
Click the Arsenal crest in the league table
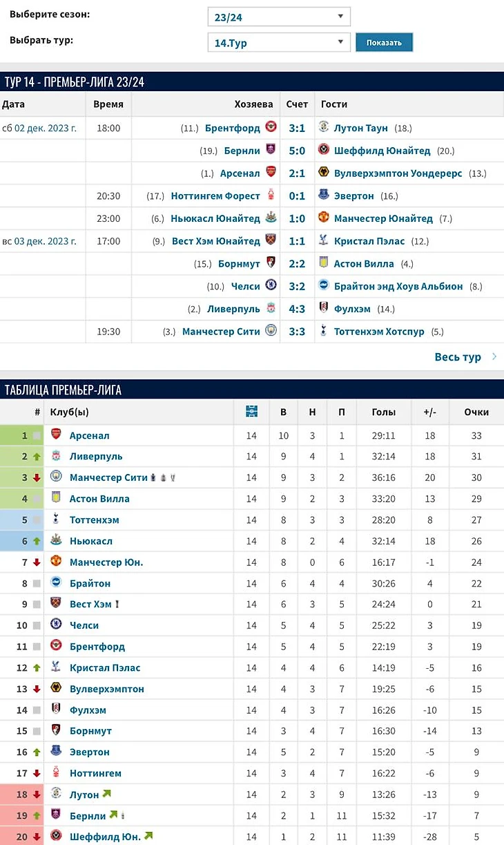(56, 435)
